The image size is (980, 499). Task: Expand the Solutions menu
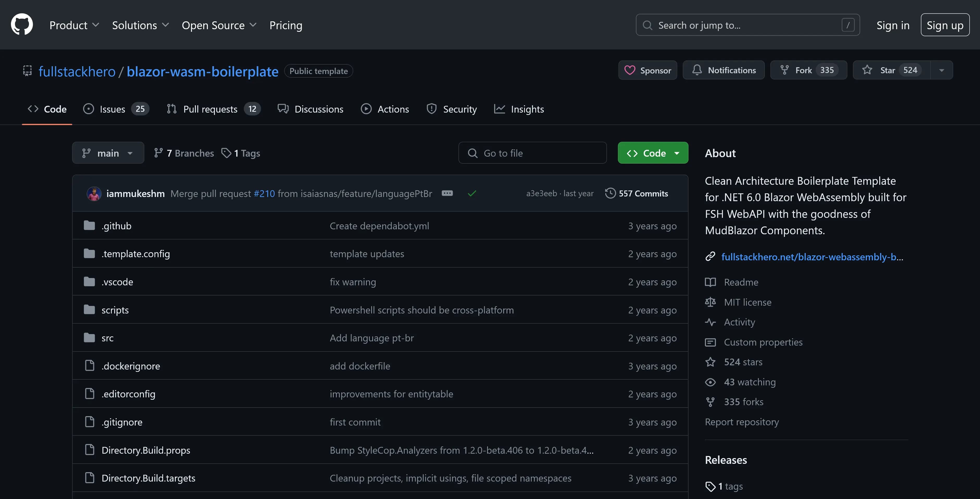[x=140, y=25]
